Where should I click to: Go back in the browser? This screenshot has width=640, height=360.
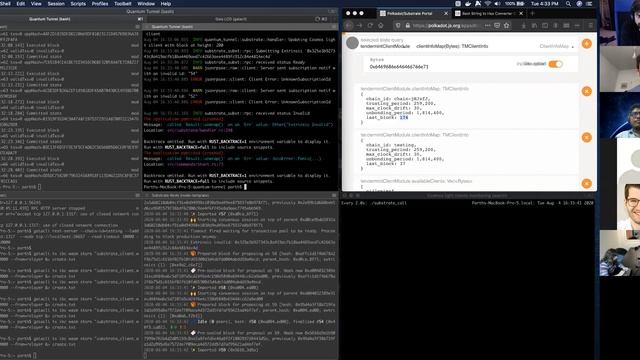(349, 25)
